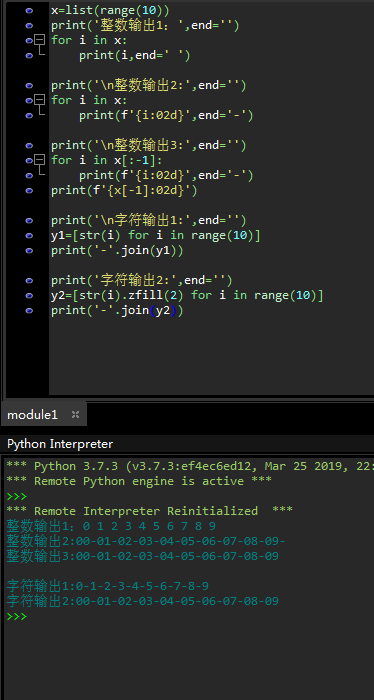This screenshot has height=700, width=374.
Task: Click in empty editor area below code
Action: pos(210,357)
